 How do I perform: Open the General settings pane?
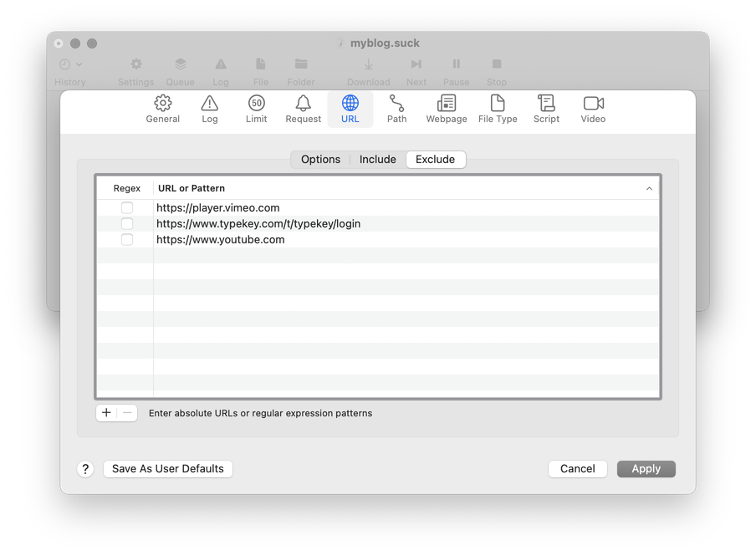pos(163,109)
